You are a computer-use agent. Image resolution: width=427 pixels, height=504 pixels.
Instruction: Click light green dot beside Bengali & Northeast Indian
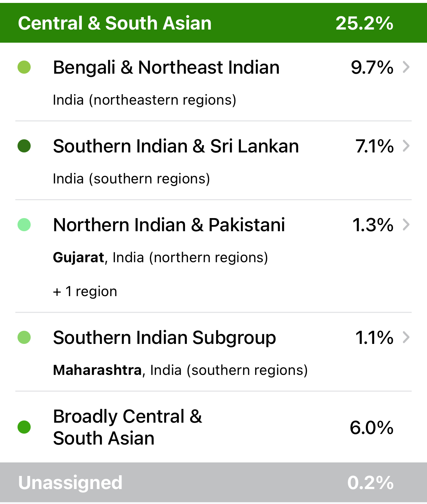pyautogui.click(x=24, y=67)
